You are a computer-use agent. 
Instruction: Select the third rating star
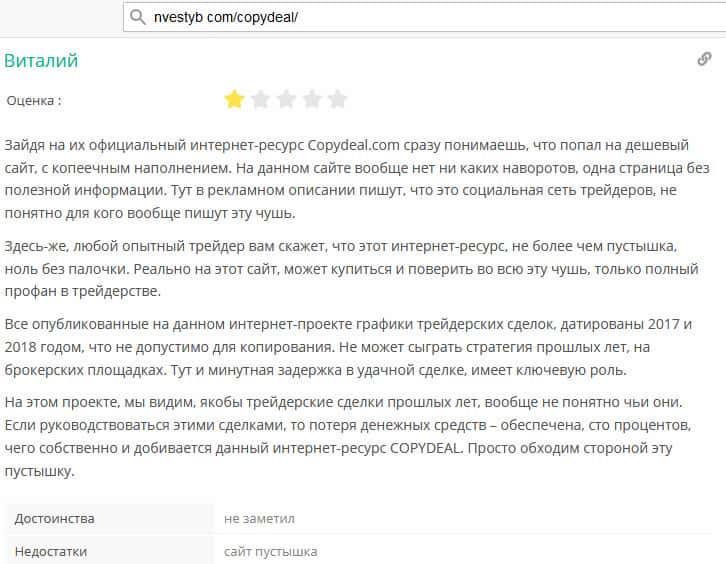tap(286, 99)
